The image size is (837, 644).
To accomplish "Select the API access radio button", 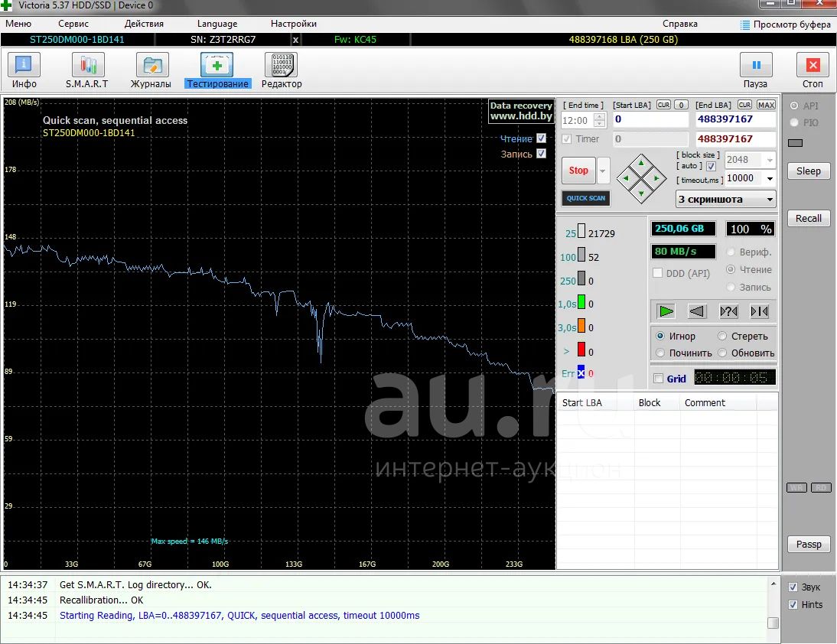I will pos(793,106).
